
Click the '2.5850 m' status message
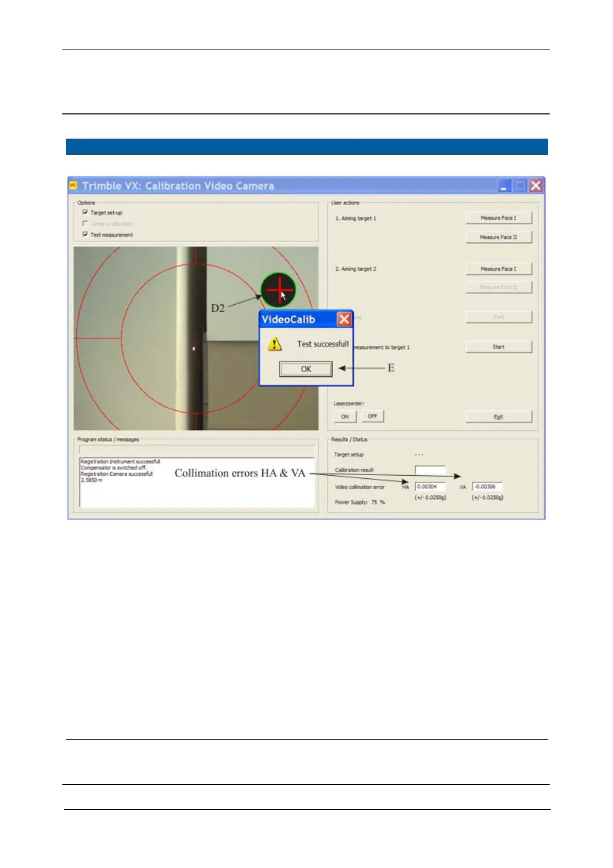click(x=92, y=480)
